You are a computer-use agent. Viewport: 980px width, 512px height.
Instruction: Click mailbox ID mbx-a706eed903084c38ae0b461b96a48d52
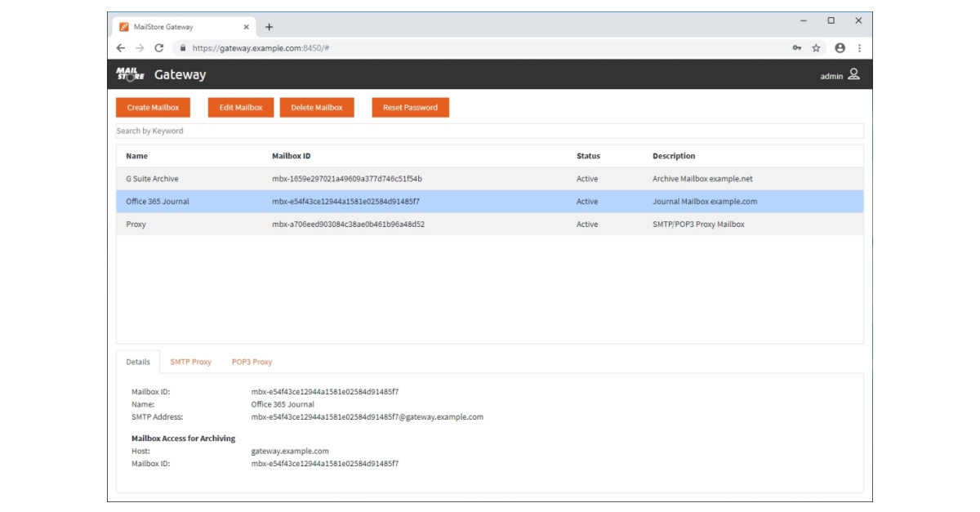[348, 225]
